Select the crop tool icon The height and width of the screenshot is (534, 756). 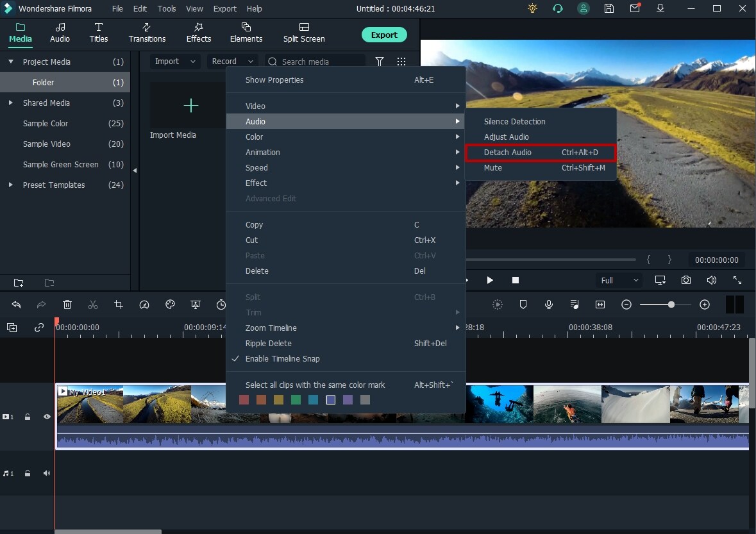tap(119, 305)
